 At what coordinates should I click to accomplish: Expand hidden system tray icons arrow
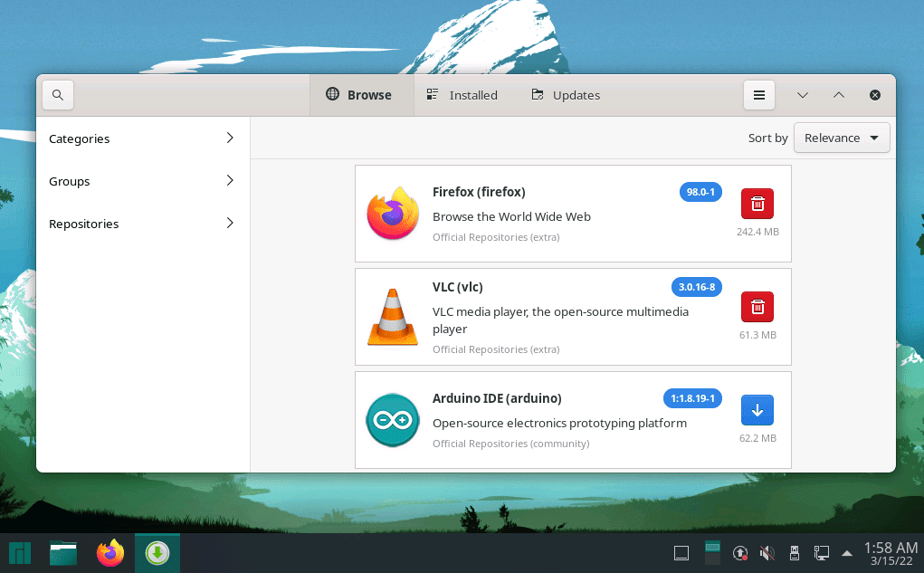pos(847,553)
